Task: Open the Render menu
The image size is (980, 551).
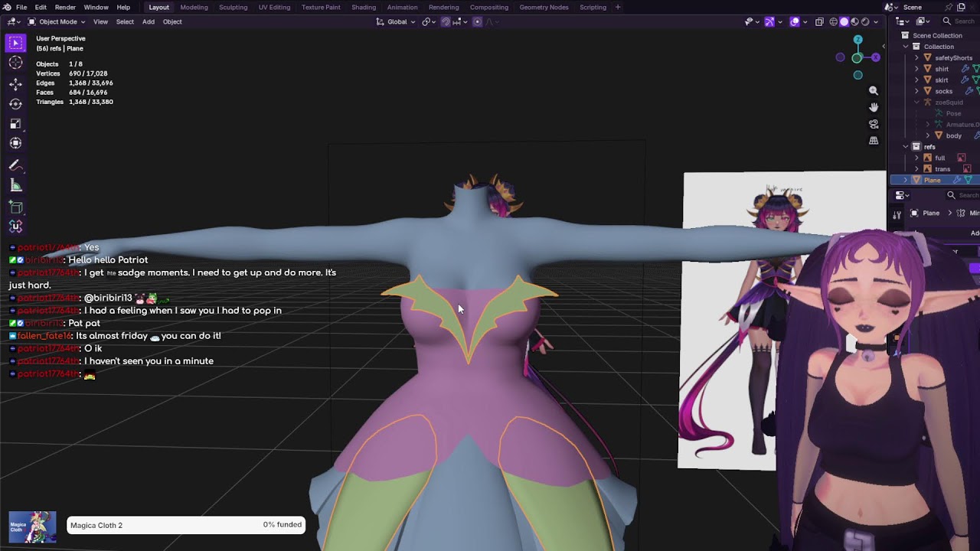Action: pyautogui.click(x=65, y=7)
